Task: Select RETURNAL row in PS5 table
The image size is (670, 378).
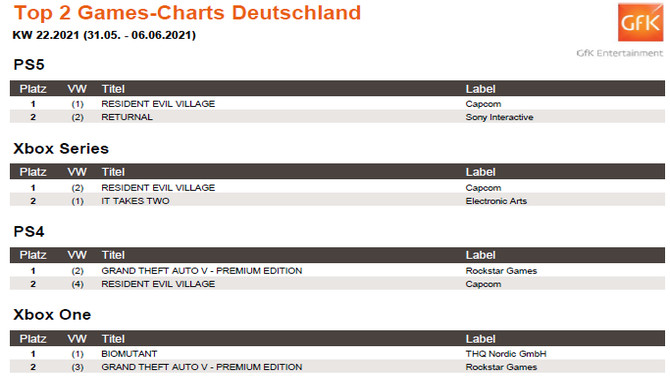Action: point(337,117)
